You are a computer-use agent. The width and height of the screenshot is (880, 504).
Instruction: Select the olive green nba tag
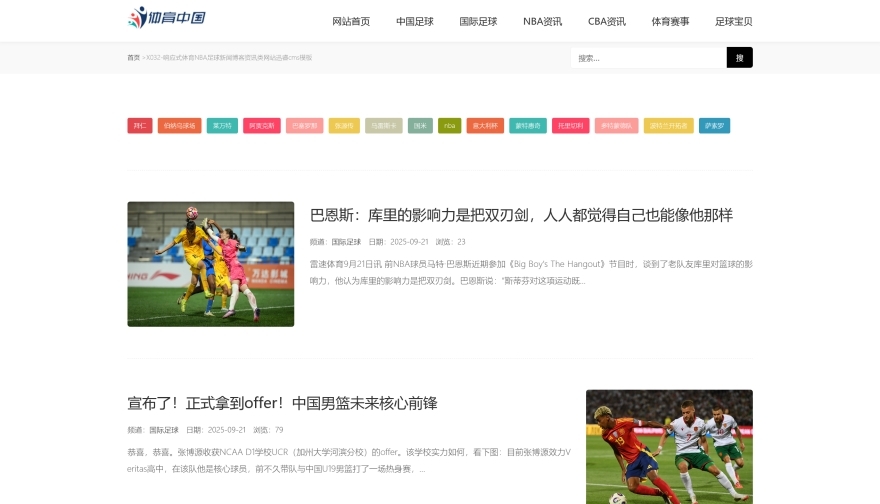pos(450,126)
